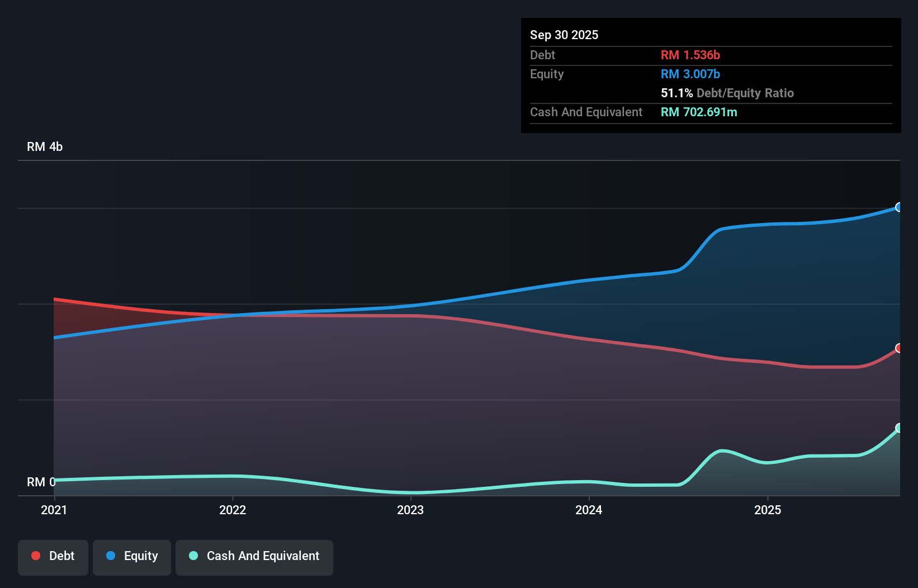Select the 2025 axis label
Screen dimensions: 918x588
pyautogui.click(x=768, y=510)
